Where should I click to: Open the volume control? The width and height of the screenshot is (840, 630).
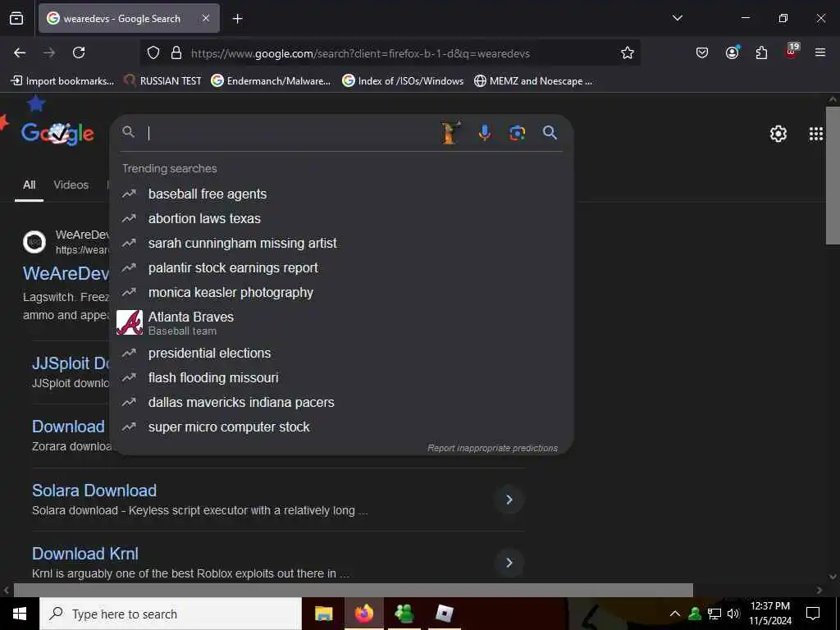tap(733, 614)
